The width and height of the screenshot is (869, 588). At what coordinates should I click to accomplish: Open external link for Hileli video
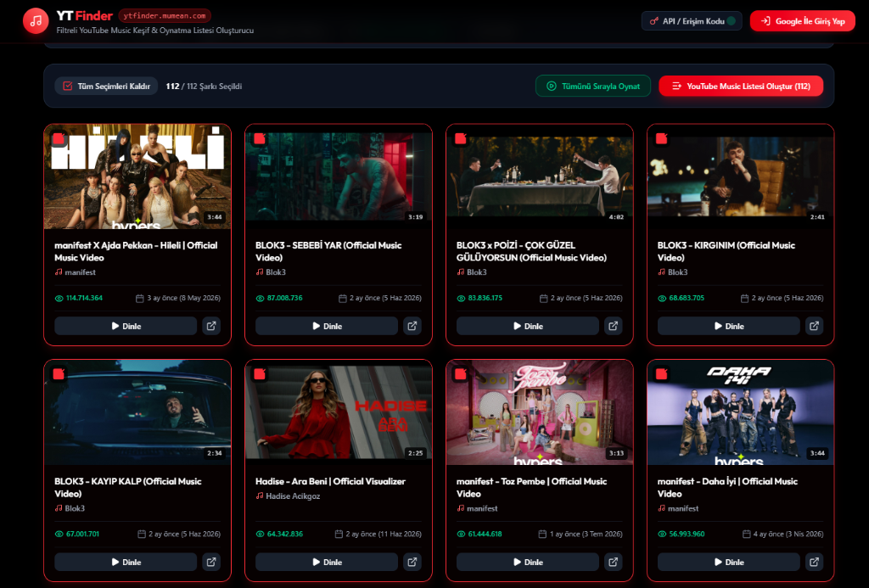pos(211,326)
